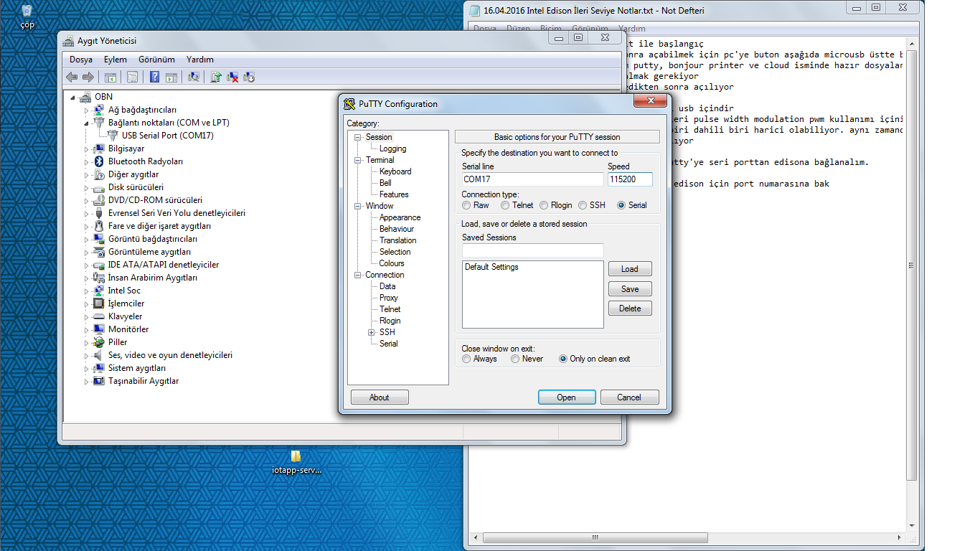Select Logging in PuTTY category tree
This screenshot has width=980, height=551.
click(392, 149)
